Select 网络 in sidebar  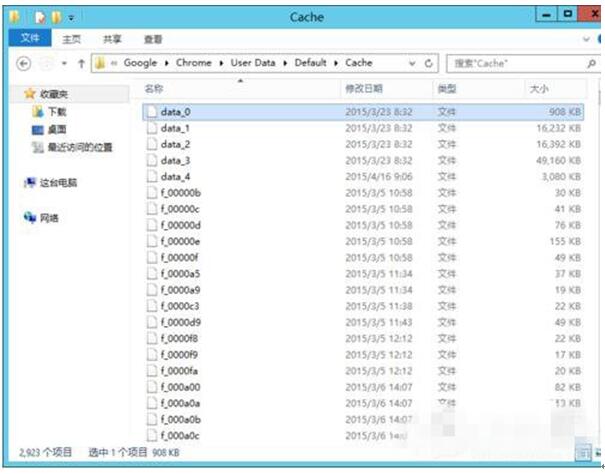(x=49, y=218)
